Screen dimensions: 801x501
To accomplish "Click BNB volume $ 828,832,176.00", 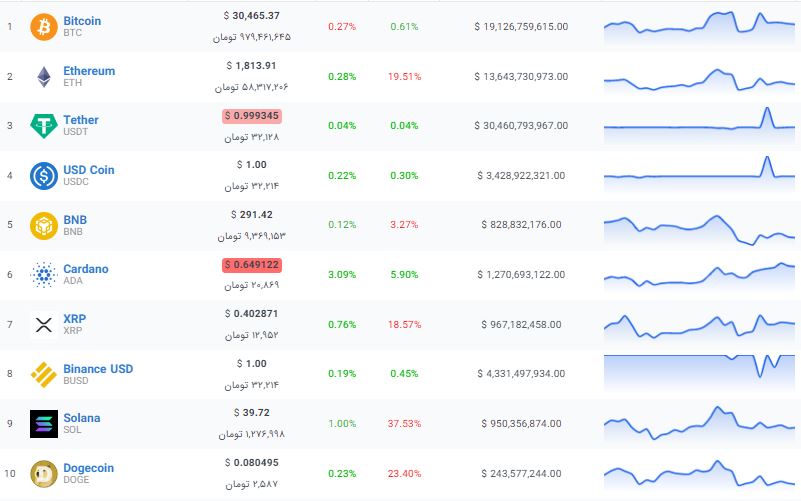I will pyautogui.click(x=521, y=225).
